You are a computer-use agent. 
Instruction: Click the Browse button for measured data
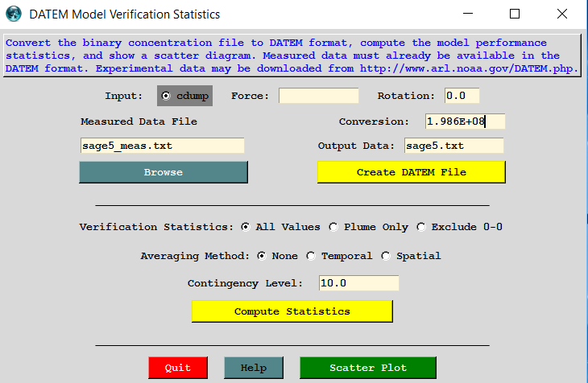(x=164, y=172)
